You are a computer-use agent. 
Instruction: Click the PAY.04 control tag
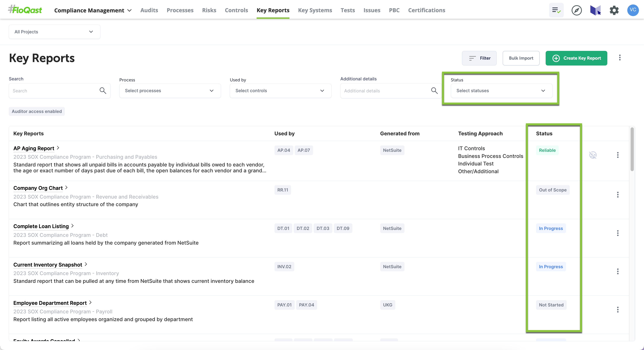(x=307, y=305)
